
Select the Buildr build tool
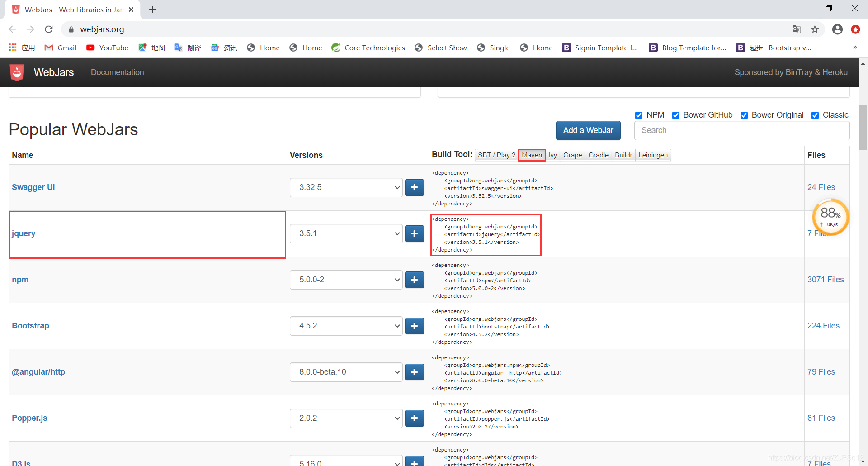click(x=623, y=155)
